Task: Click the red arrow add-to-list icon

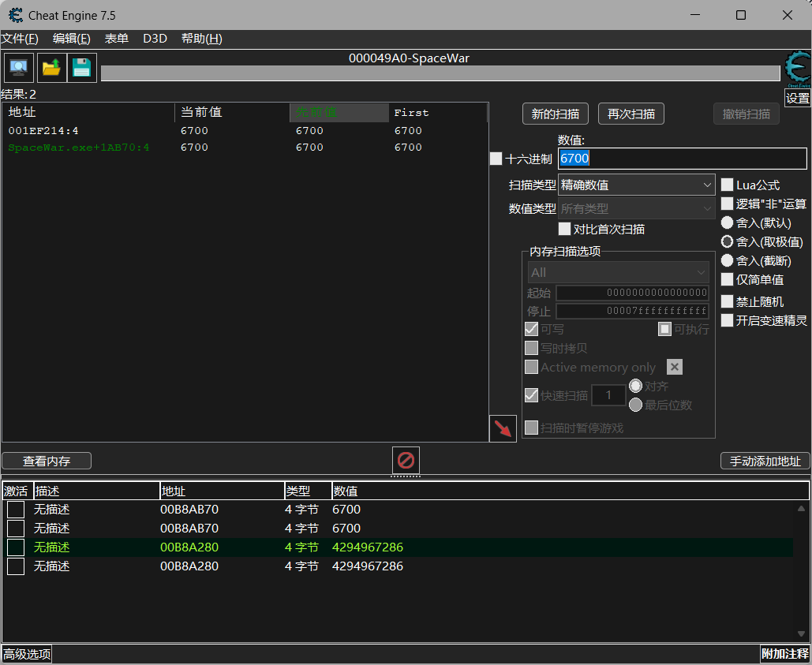Action: [x=503, y=429]
